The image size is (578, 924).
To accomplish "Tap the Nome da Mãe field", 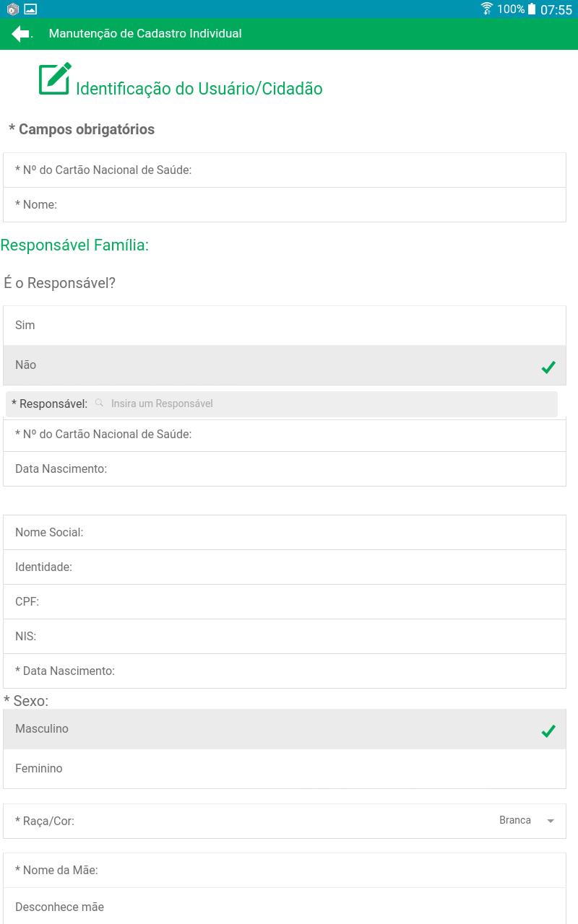I will pos(285,870).
